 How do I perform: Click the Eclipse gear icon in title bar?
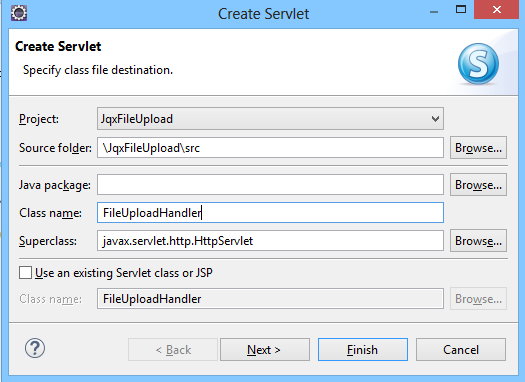[x=19, y=13]
